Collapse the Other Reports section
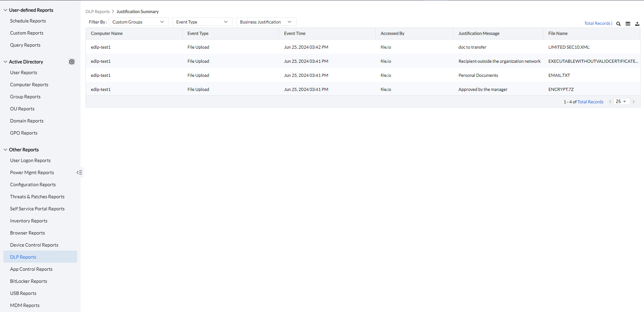Screen dimensions: 644x312 [5, 150]
